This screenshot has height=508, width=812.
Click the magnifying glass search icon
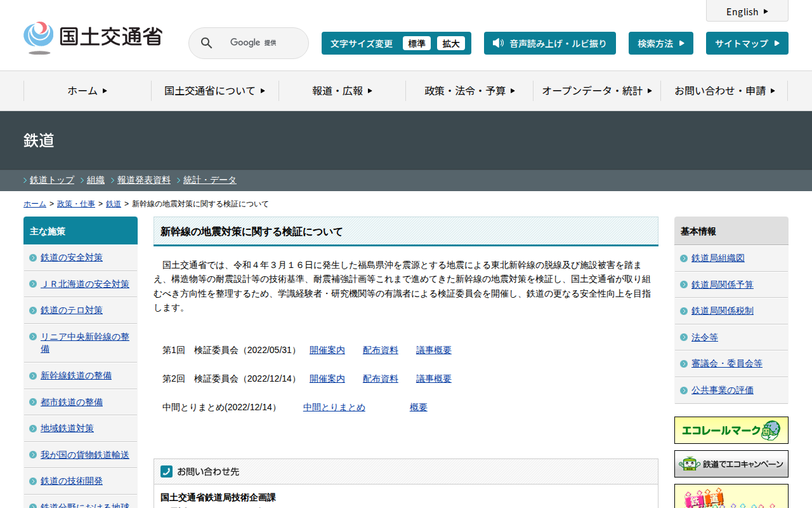click(206, 43)
